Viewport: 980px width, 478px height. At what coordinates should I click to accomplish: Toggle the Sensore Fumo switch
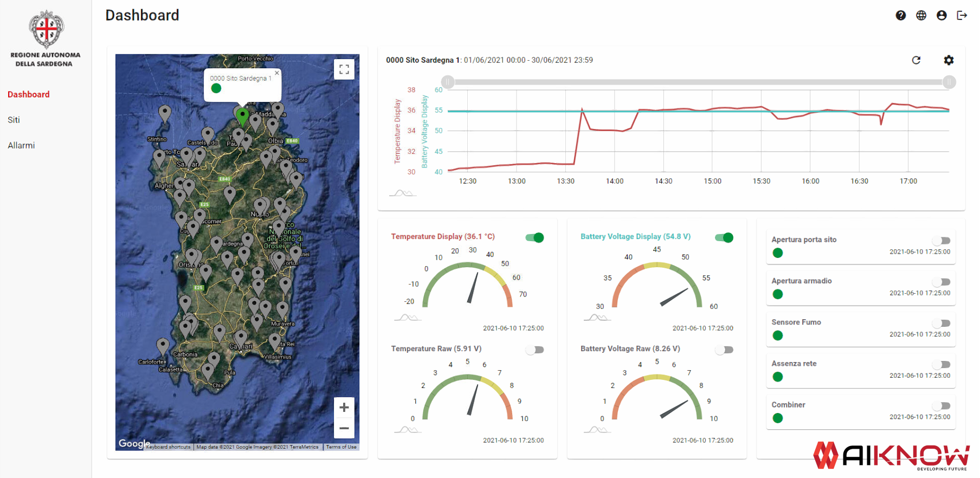942,324
